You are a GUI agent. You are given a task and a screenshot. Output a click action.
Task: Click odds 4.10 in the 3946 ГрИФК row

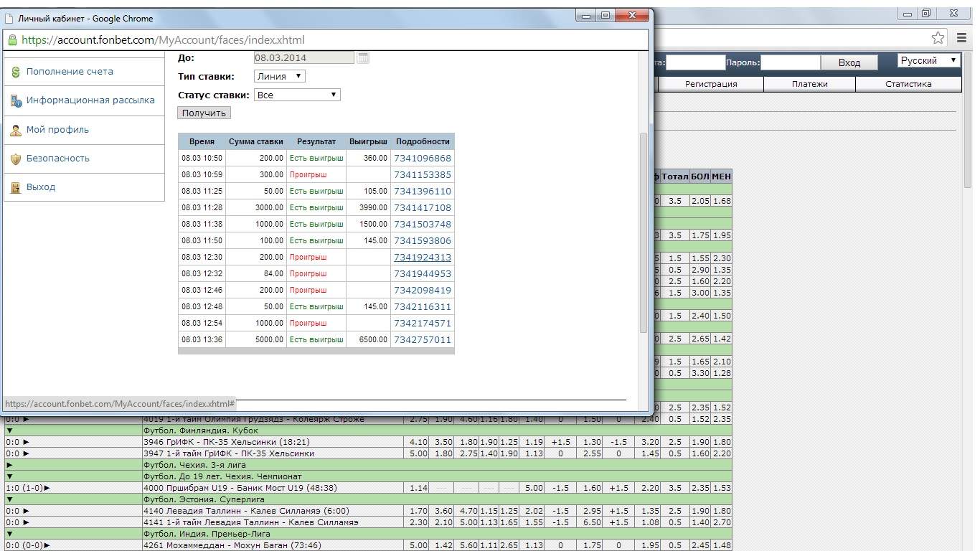tap(416, 442)
